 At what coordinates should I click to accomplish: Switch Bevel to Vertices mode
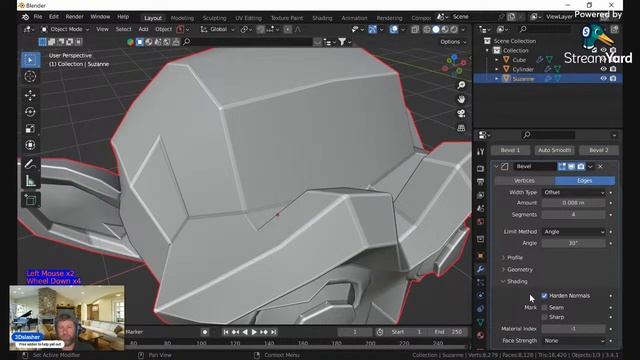click(x=524, y=180)
